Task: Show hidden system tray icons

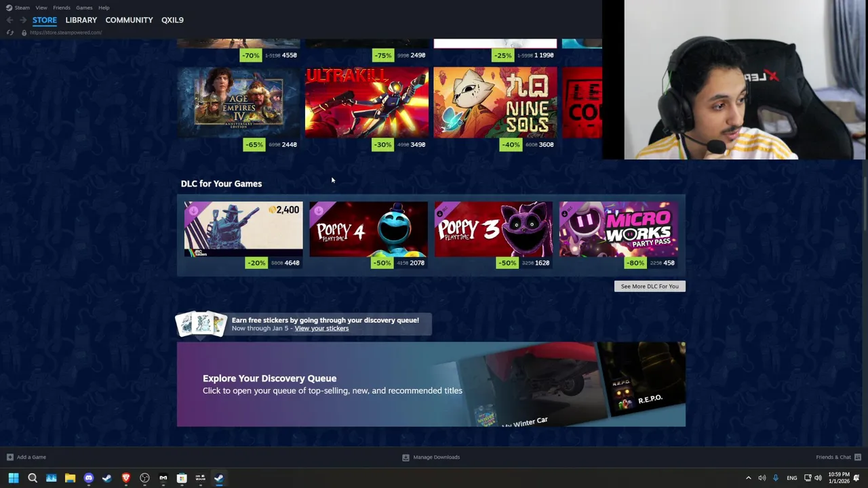Action: click(x=749, y=479)
